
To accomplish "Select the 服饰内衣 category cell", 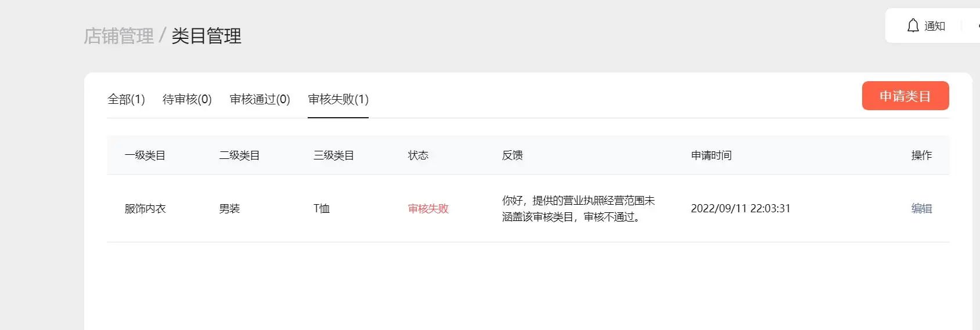I will 145,208.
